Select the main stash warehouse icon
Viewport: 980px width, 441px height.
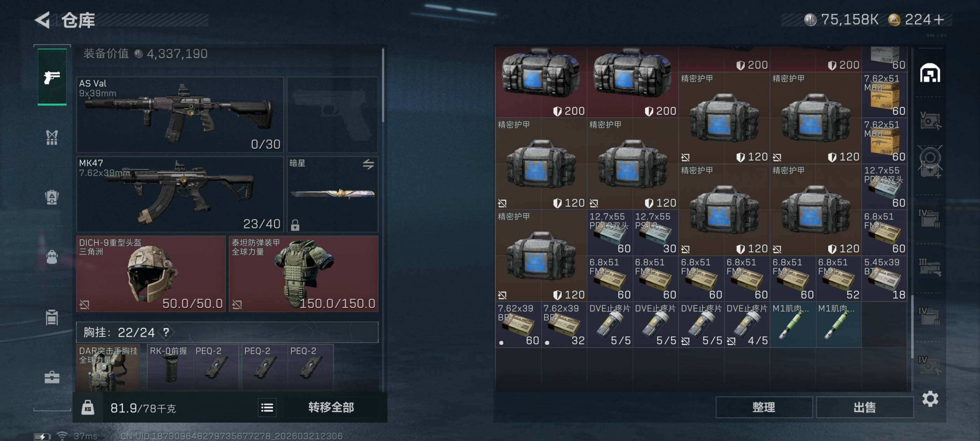tap(930, 73)
